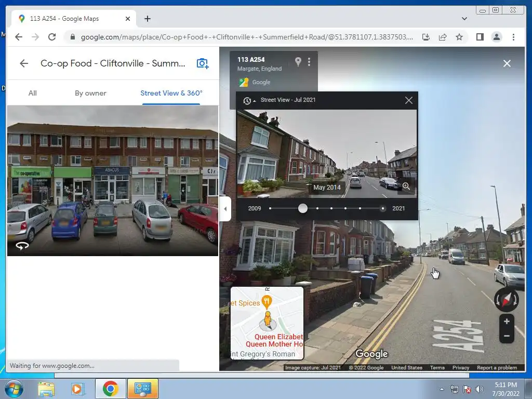Open Chrome profile avatar
The image size is (532, 399).
(x=496, y=37)
